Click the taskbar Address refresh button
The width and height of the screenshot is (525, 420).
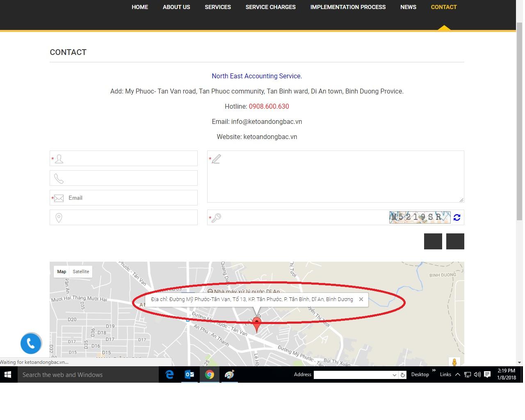click(x=403, y=375)
